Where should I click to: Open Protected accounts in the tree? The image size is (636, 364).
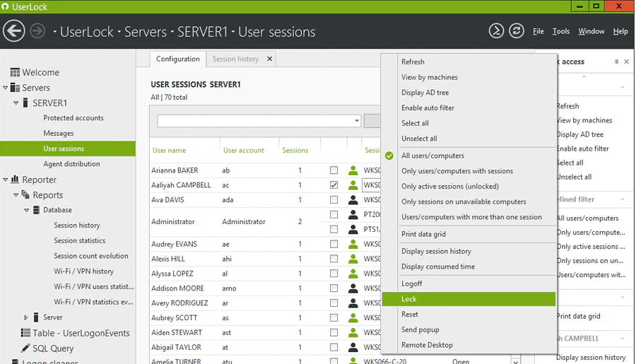(73, 118)
